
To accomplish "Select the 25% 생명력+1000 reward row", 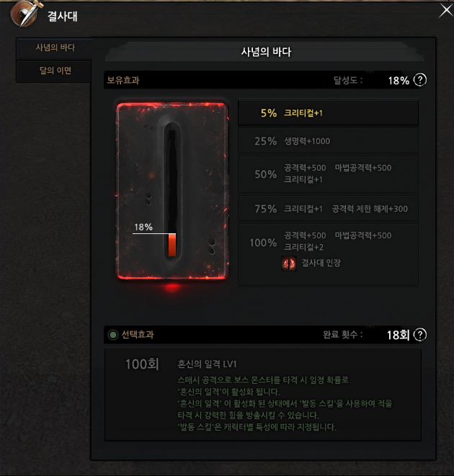I will tap(328, 141).
